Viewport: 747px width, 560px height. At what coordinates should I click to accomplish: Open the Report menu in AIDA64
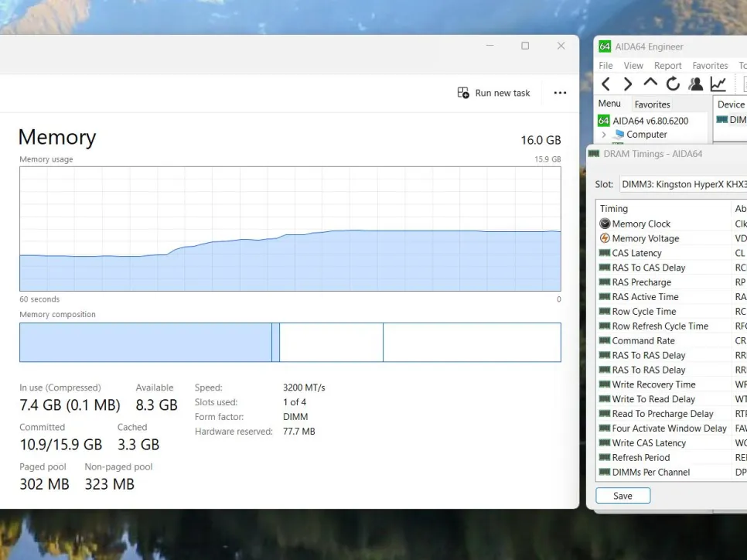coord(667,66)
